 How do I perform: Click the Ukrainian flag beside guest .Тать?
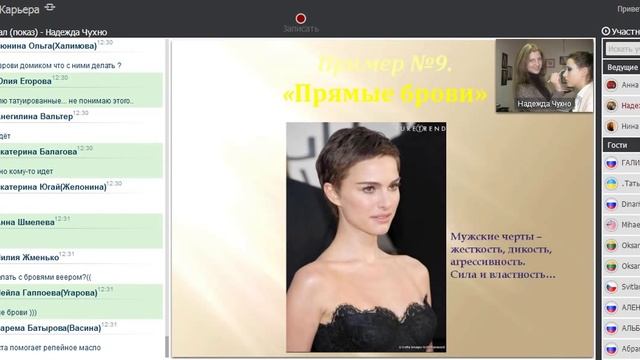coord(611,184)
